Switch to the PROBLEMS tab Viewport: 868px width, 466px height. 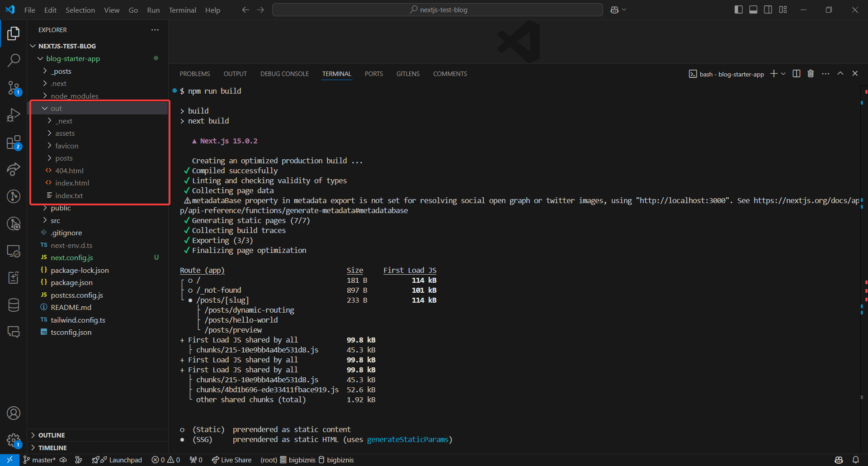pyautogui.click(x=195, y=74)
